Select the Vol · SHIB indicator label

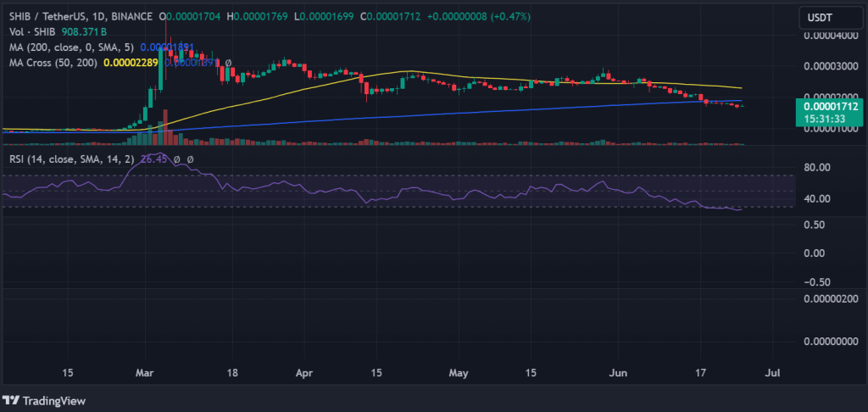[x=34, y=32]
